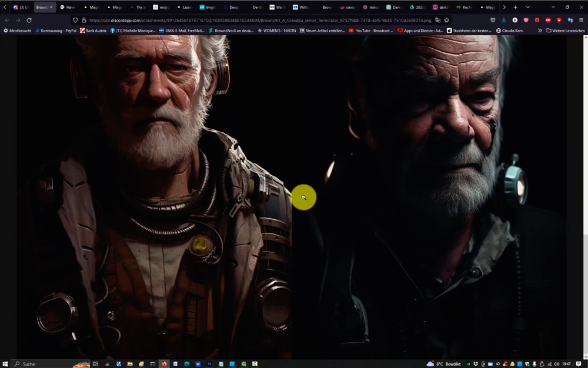Click the translate page icon in address bar
Screen dimensions: 588x368
tap(437, 20)
